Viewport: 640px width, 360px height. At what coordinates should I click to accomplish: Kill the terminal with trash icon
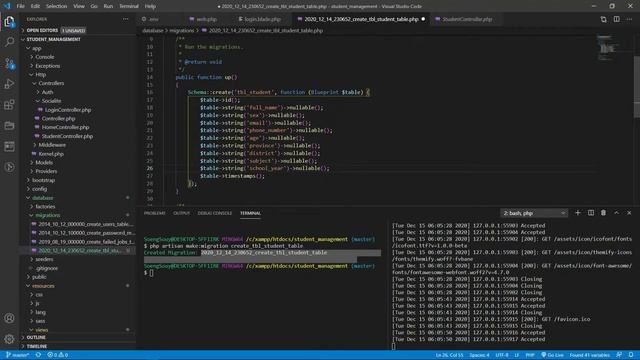[x=603, y=213]
